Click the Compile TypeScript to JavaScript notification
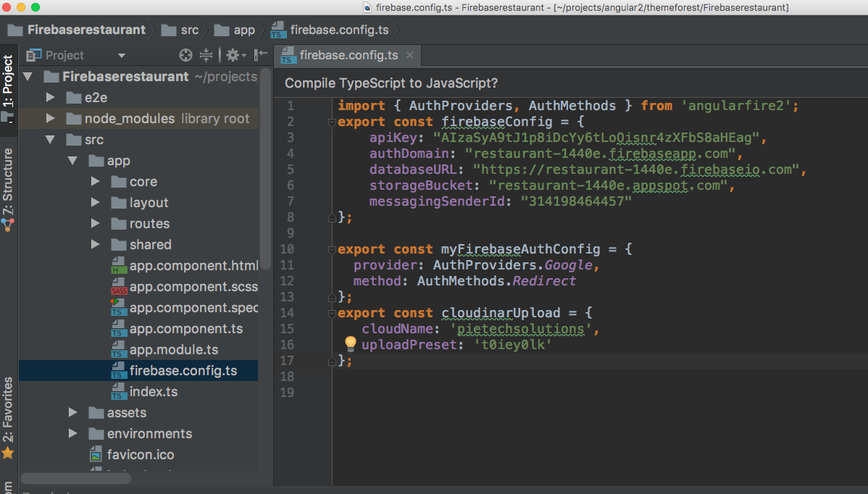 (x=391, y=83)
